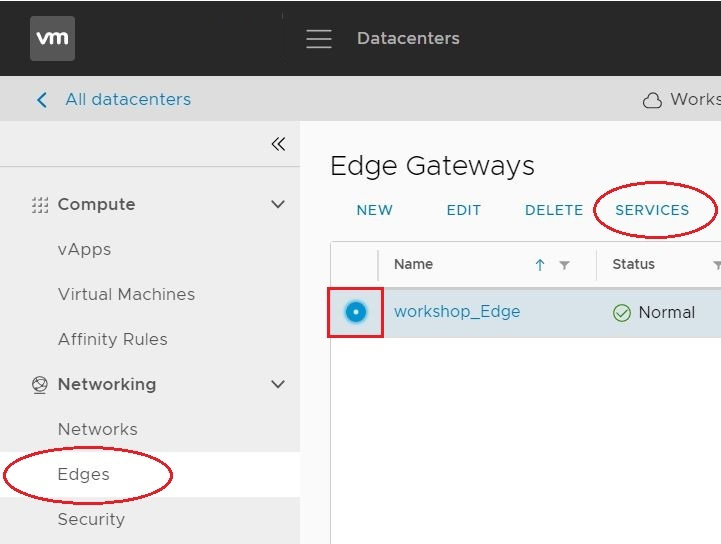Sort Name column with up arrow
Image resolution: width=721 pixels, height=544 pixels.
(x=540, y=264)
